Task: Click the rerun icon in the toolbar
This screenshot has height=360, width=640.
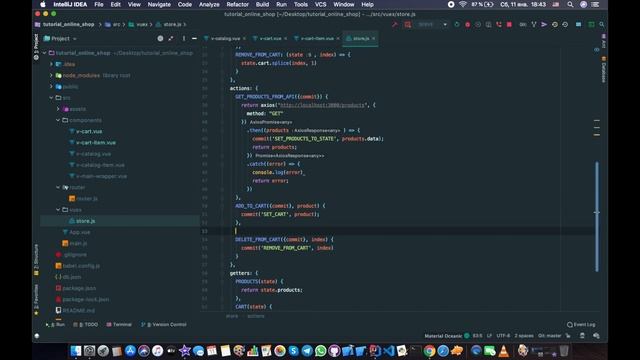Action: click(x=457, y=24)
